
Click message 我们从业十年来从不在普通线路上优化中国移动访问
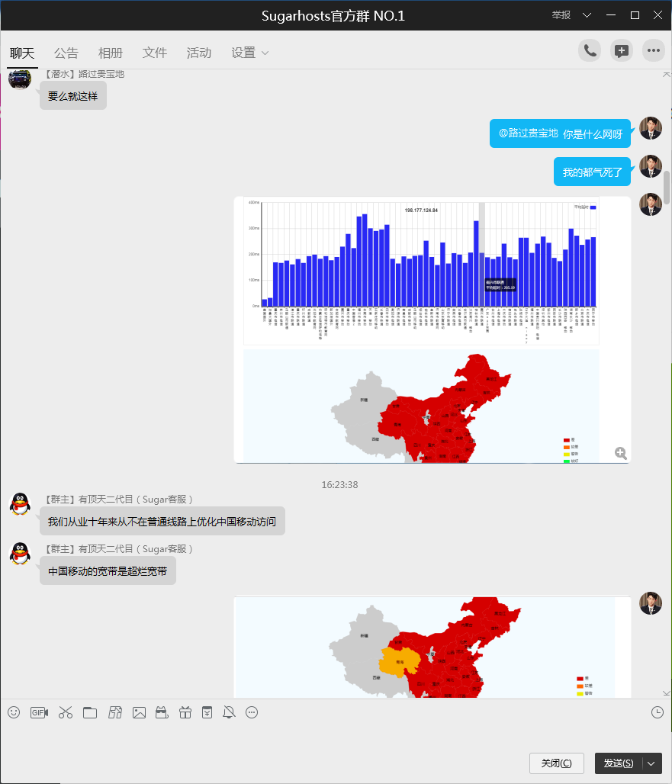coord(162,522)
